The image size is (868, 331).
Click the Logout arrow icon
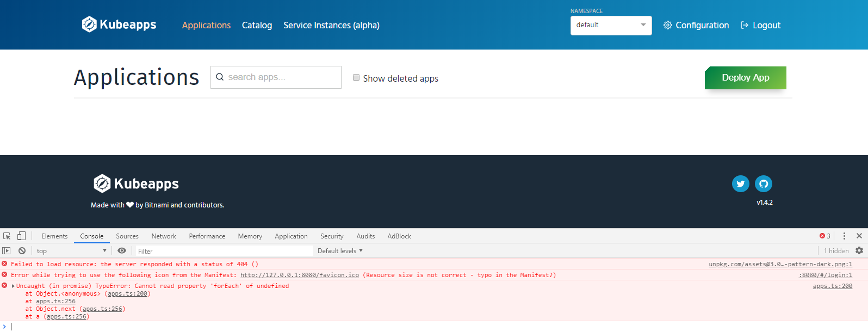[x=745, y=25]
